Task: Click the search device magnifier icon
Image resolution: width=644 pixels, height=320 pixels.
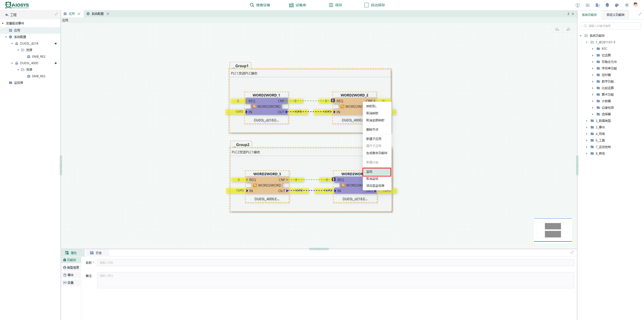Action: [x=252, y=5]
